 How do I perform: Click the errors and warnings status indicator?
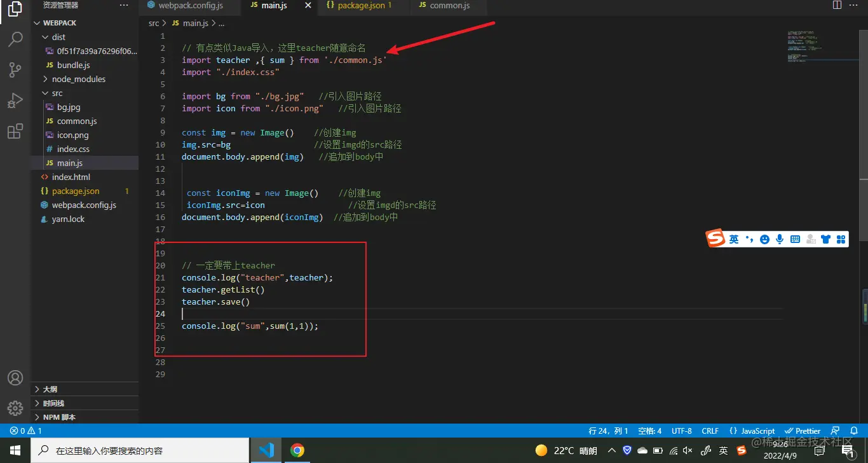25,431
